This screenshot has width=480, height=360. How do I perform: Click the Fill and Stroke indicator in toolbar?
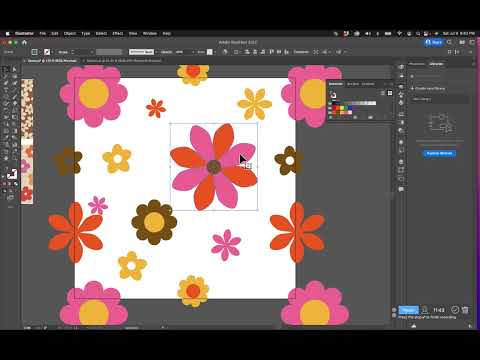12,174
